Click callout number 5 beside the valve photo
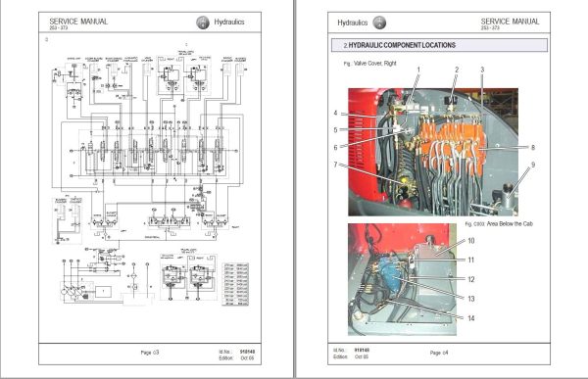This screenshot has width=588, height=379. pos(335,130)
